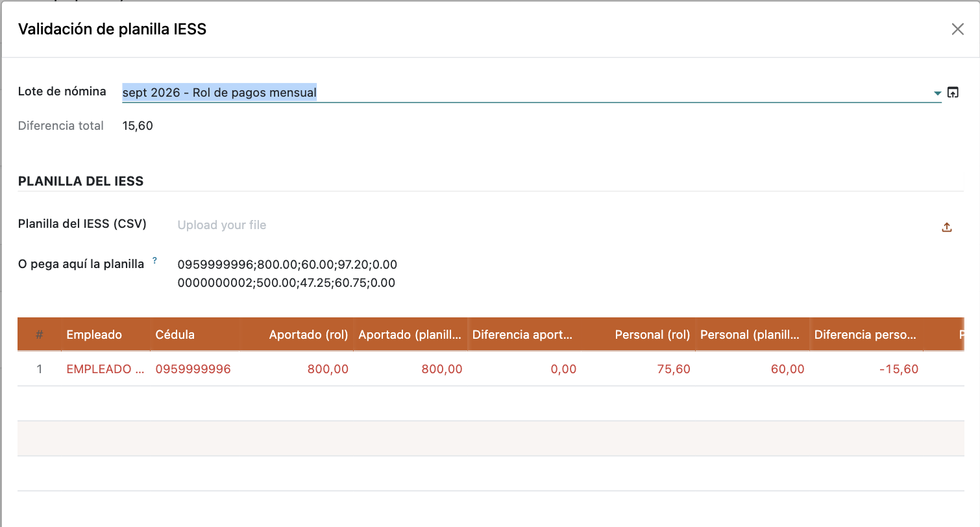The image size is (980, 527).
Task: Click the # column header
Action: click(x=40, y=335)
